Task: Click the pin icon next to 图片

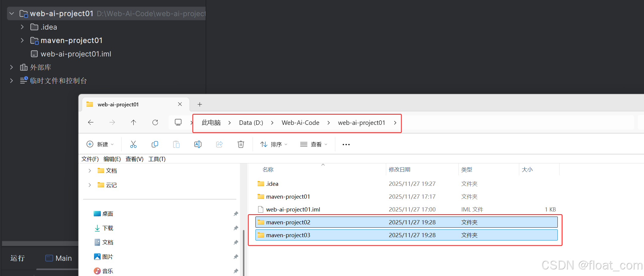Action: 236,257
